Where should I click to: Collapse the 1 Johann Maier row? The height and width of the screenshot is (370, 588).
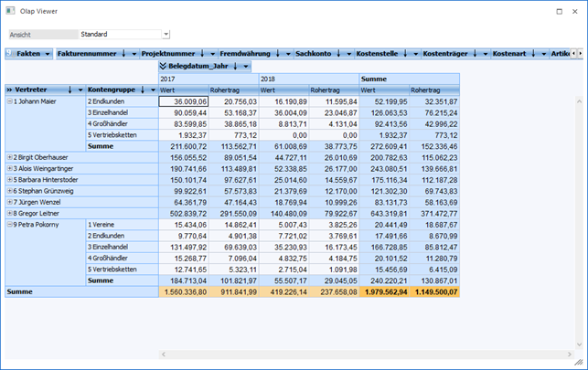tap(9, 101)
